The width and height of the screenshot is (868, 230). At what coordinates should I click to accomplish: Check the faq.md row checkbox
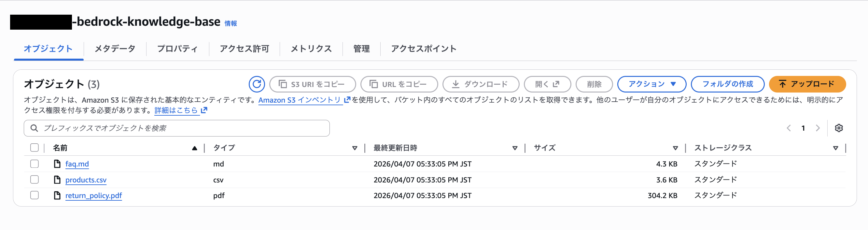click(x=35, y=164)
